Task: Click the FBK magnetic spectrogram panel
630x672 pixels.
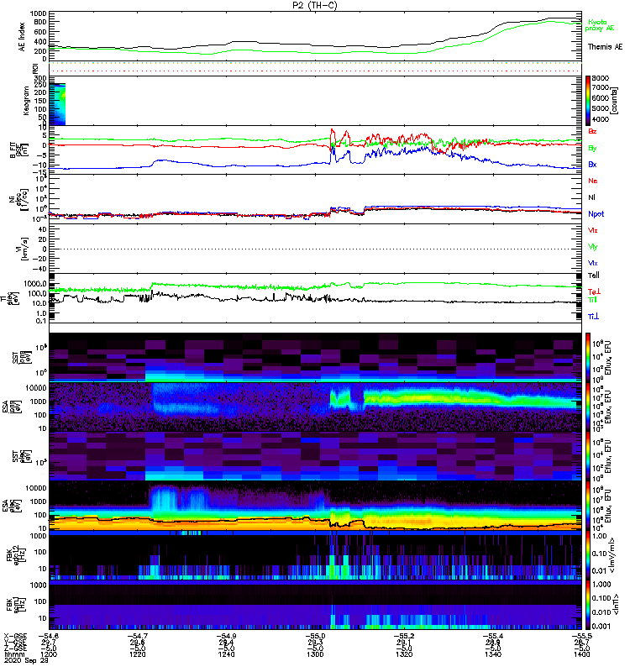Action: coord(316,604)
